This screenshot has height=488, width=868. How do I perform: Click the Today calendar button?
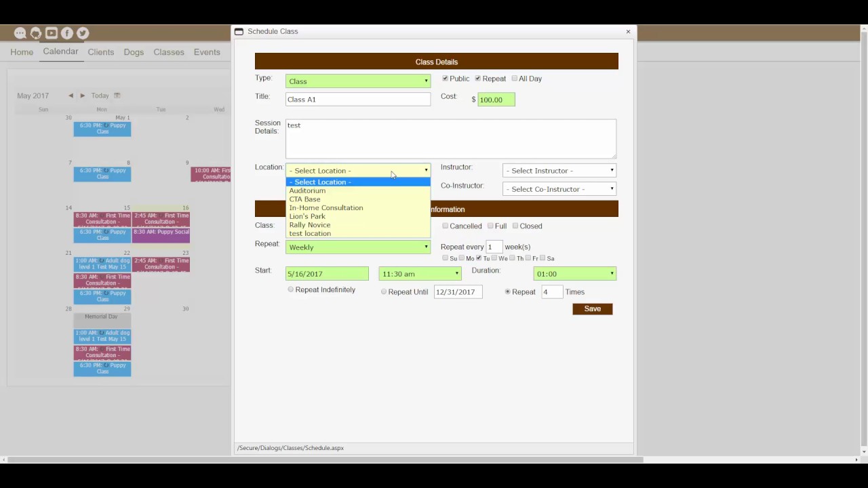[x=100, y=96]
